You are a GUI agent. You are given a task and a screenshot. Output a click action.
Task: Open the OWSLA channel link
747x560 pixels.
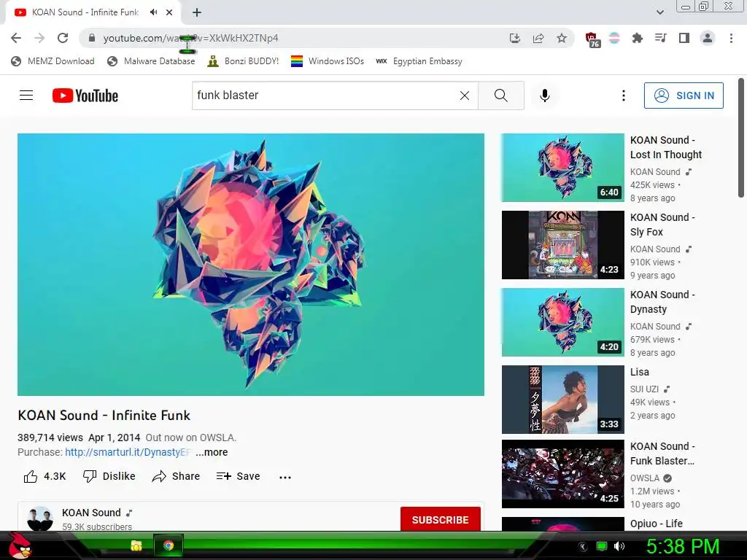645,478
